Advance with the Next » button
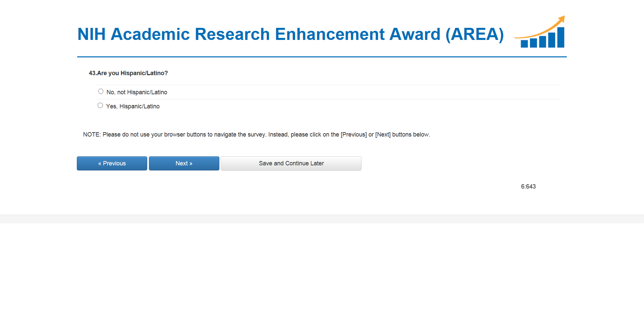 point(184,163)
